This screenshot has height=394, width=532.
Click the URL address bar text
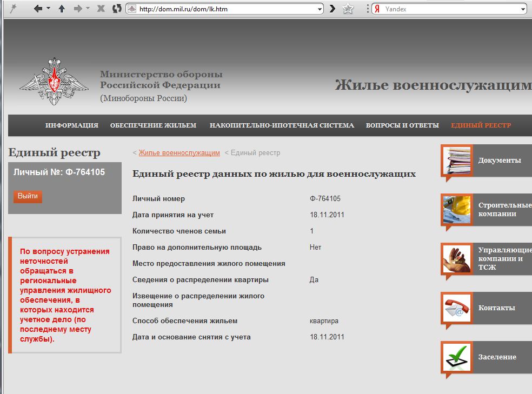[216, 9]
